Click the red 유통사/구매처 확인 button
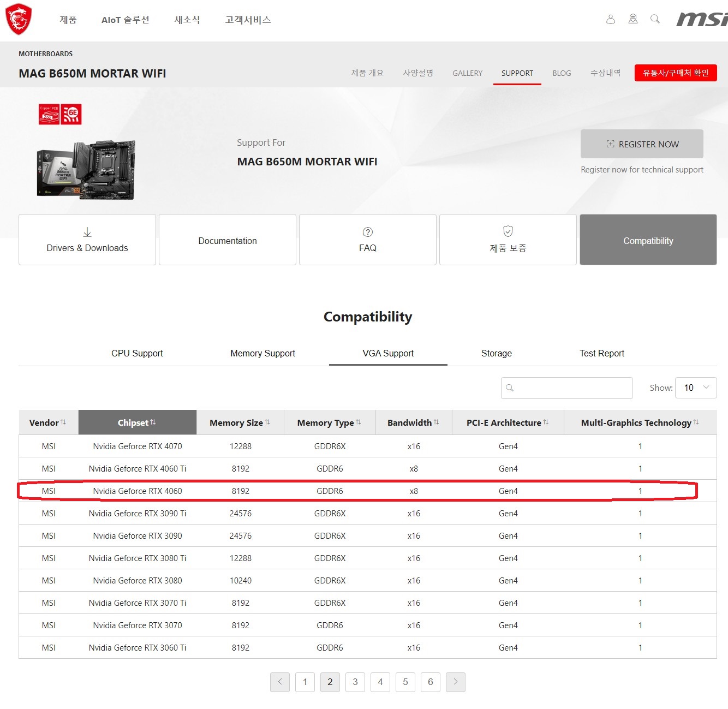The height and width of the screenshot is (709, 728). pyautogui.click(x=676, y=73)
